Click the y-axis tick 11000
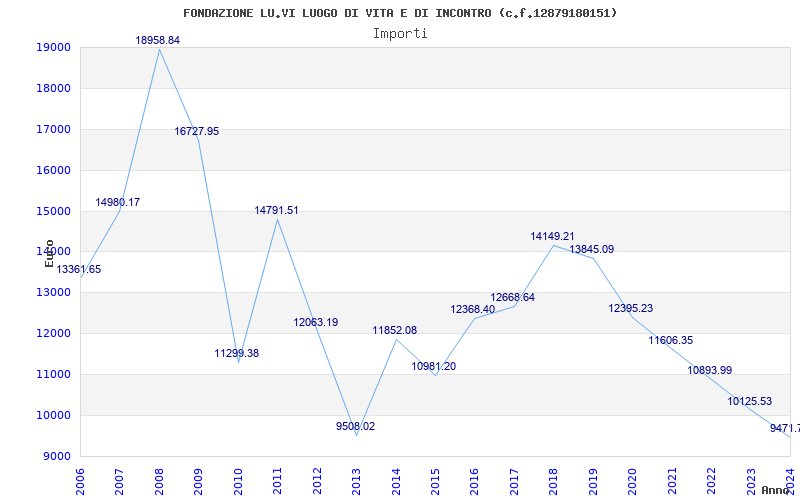The width and height of the screenshot is (800, 500). point(53,374)
